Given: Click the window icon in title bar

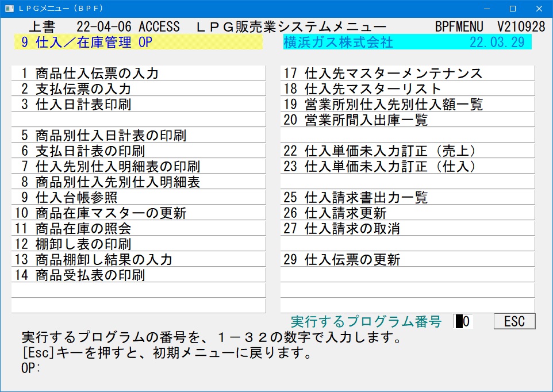Looking at the screenshot, I should click(10, 9).
